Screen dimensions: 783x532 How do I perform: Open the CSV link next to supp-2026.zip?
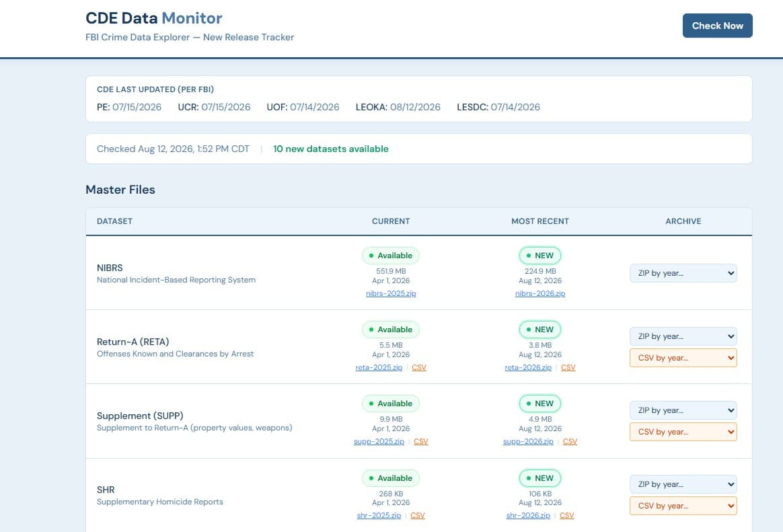pos(570,441)
